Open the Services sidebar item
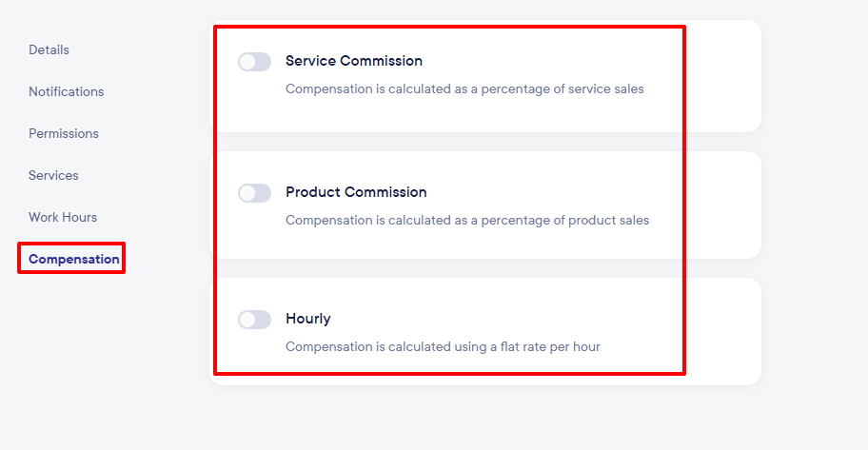Screen dimensions: 868x450 point(53,175)
